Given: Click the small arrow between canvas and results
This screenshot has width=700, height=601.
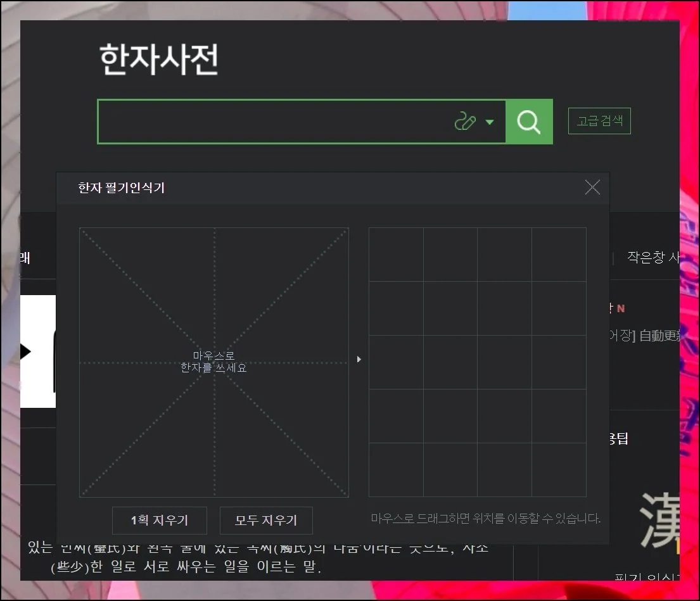Looking at the screenshot, I should pyautogui.click(x=359, y=360).
